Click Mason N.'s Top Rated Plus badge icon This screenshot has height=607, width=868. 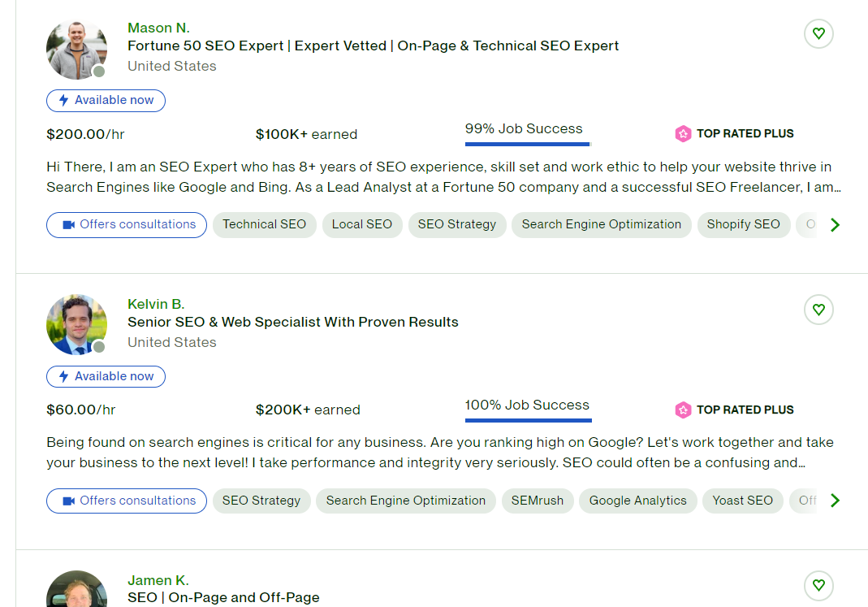coord(683,134)
